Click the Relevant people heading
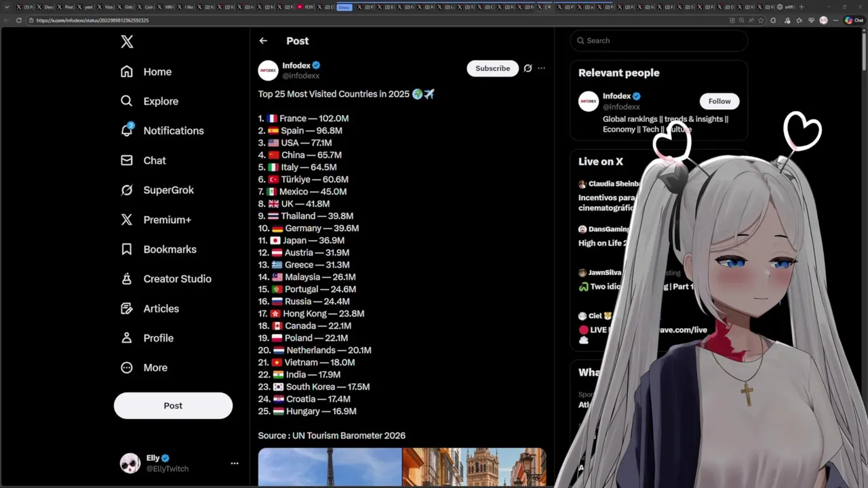The width and height of the screenshot is (868, 488). 618,73
